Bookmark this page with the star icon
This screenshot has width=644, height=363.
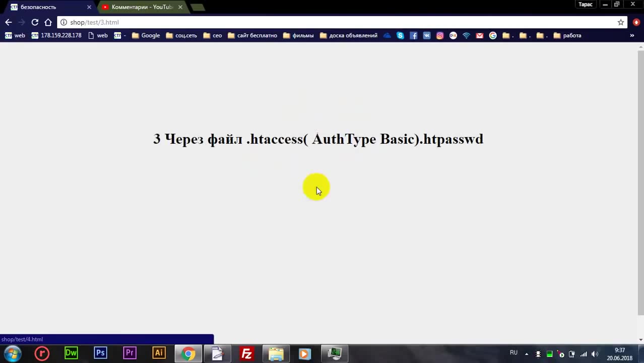click(621, 22)
